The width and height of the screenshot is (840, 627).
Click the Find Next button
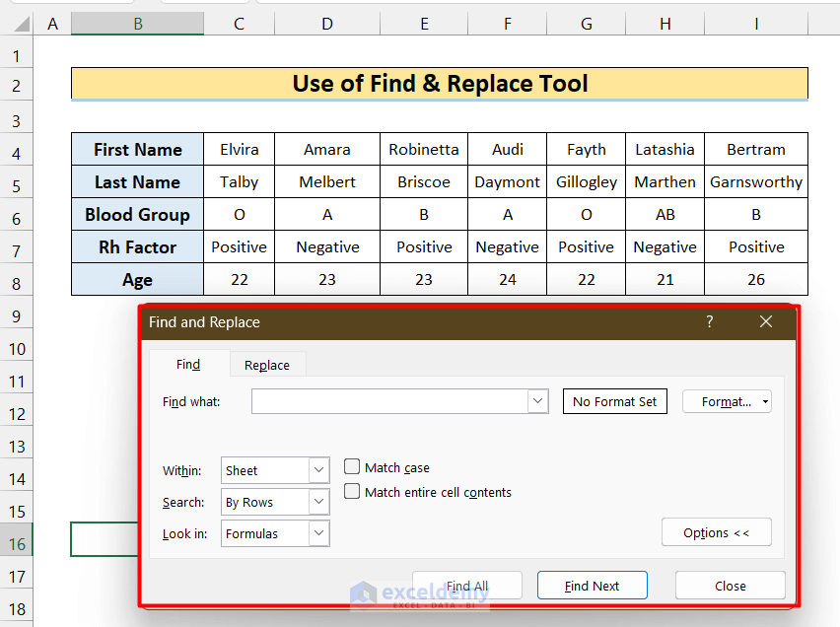coord(592,586)
